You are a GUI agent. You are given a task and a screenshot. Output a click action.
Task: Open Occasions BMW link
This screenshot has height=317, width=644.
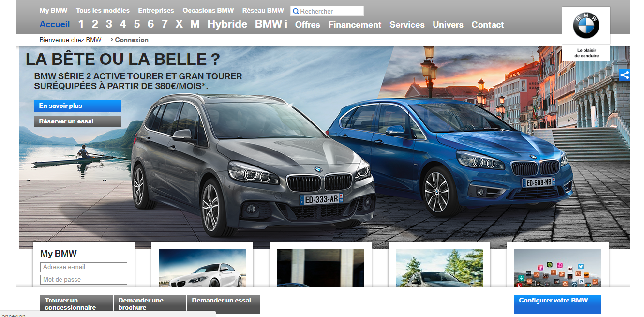(x=208, y=10)
